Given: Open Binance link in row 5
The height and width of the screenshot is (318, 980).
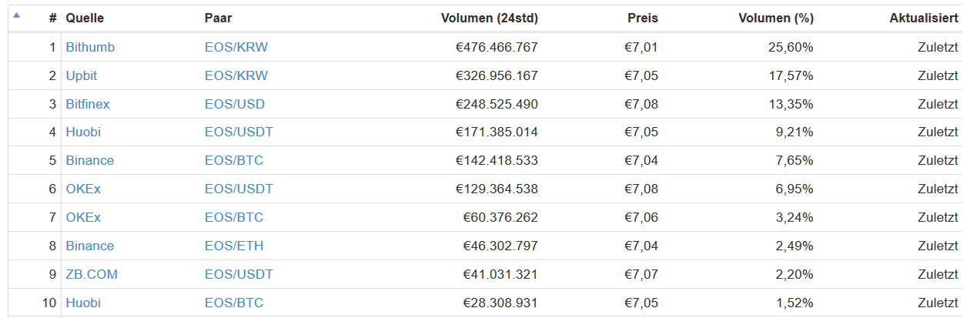Looking at the screenshot, I should [89, 160].
